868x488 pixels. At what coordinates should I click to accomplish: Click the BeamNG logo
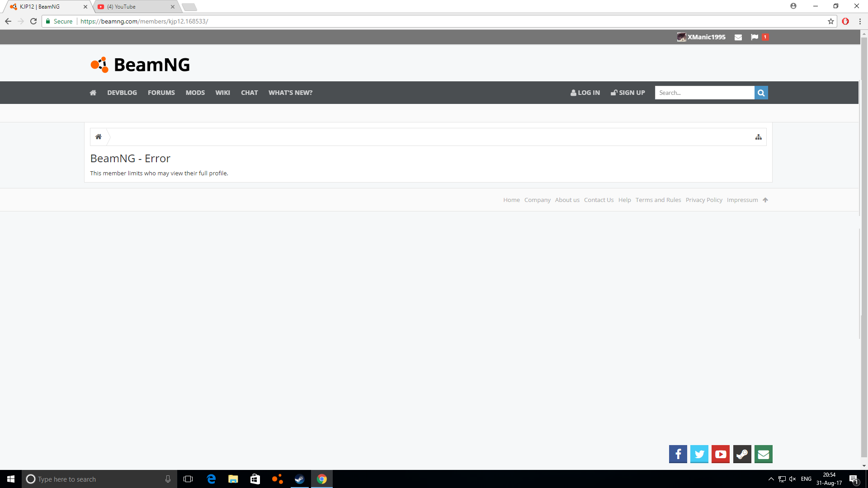point(140,65)
